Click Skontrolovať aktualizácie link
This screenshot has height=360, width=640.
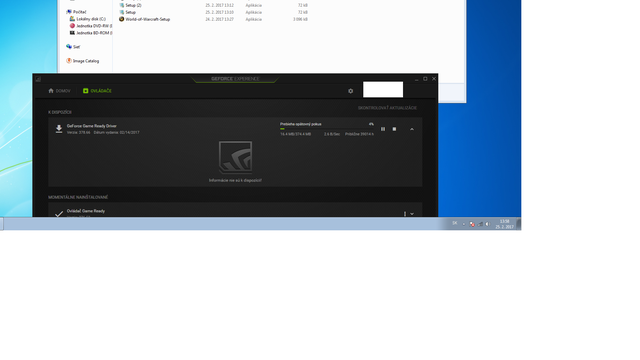click(387, 108)
